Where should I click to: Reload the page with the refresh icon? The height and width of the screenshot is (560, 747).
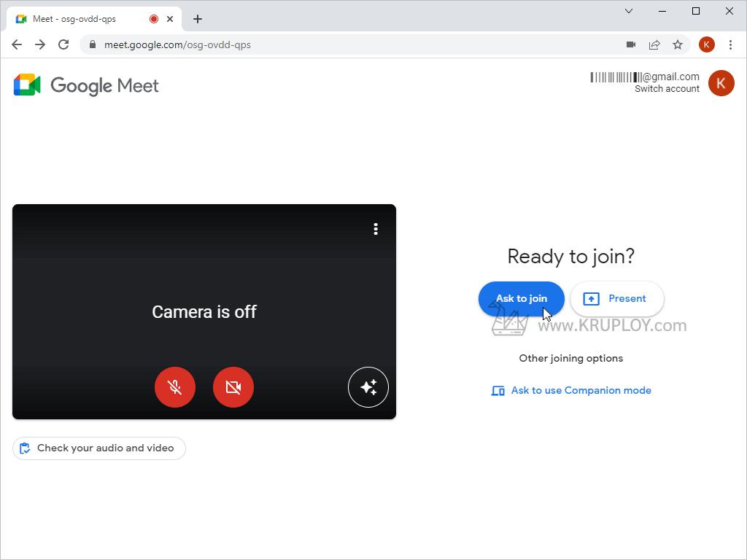63,44
